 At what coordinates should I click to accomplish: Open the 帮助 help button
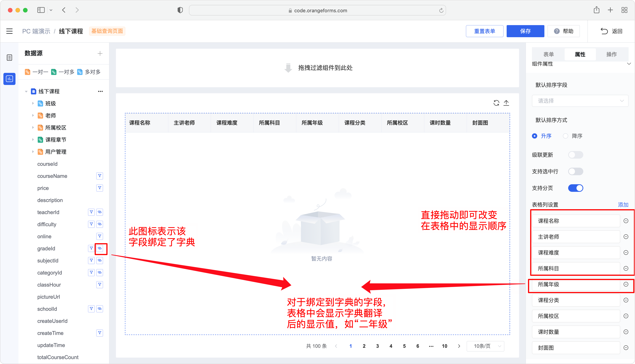pyautogui.click(x=563, y=31)
